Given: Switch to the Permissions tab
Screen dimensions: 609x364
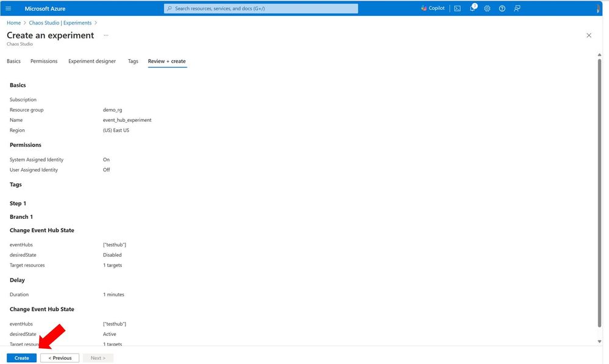Looking at the screenshot, I should 44,61.
